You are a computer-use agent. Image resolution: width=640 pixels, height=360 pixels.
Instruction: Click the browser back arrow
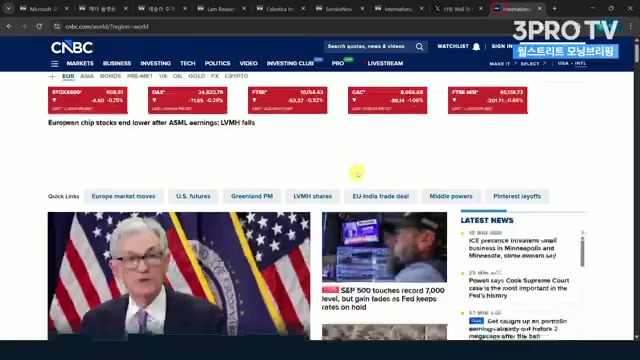[9, 27]
